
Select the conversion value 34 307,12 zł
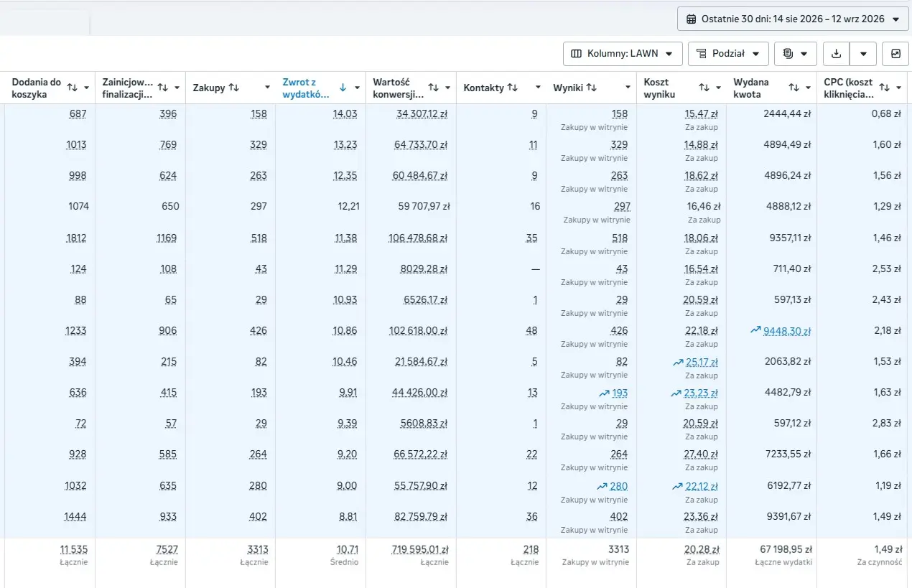coord(422,113)
